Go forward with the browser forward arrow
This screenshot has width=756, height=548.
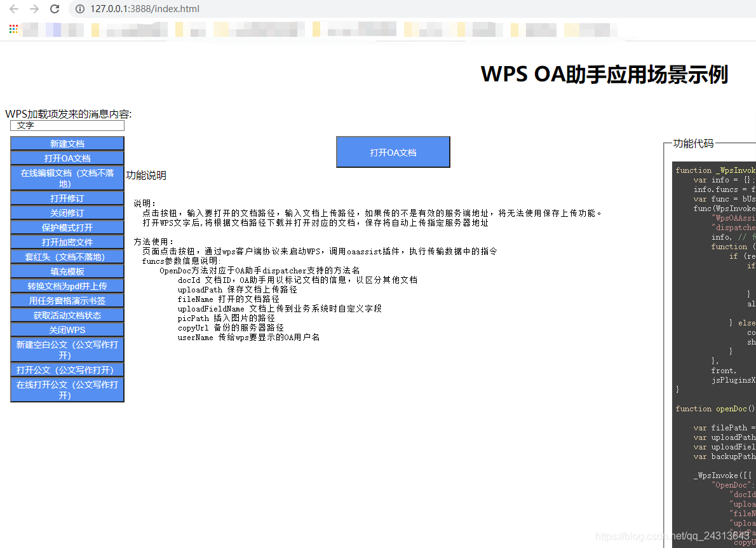(34, 9)
